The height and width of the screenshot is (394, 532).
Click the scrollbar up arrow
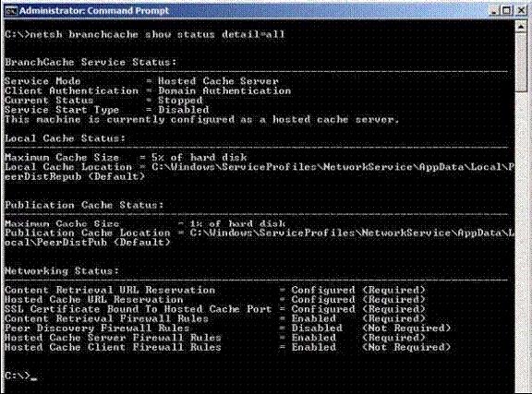(521, 26)
